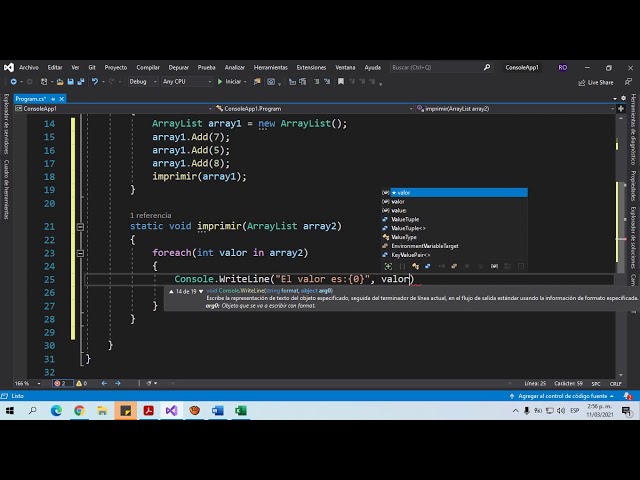Viewport: 640px width, 480px height.
Task: Toggle the enums filter in IntelliSense
Action: 454,266
